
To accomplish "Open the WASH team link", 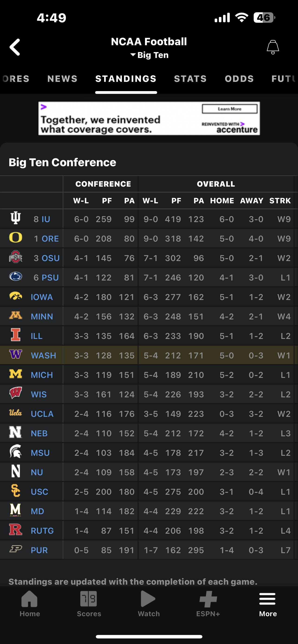I will 43,356.
